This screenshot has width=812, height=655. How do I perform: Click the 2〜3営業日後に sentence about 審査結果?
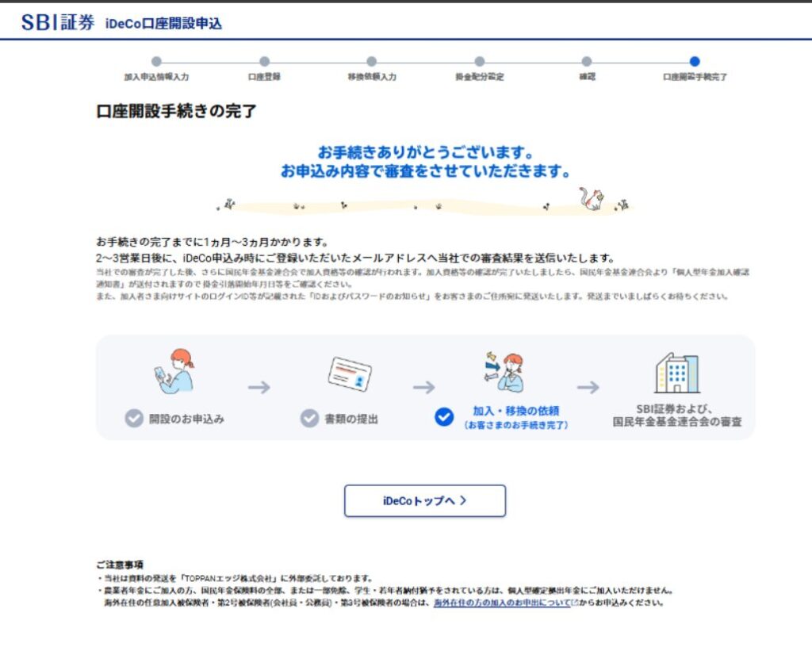point(355,258)
